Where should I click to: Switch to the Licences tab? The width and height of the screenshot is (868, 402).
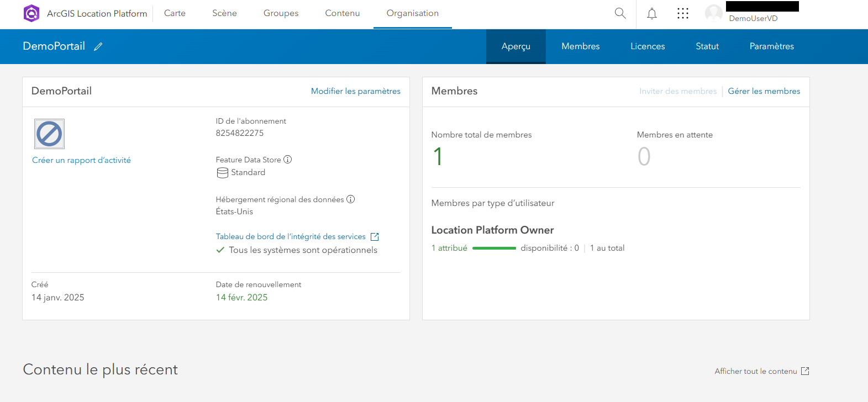[648, 46]
